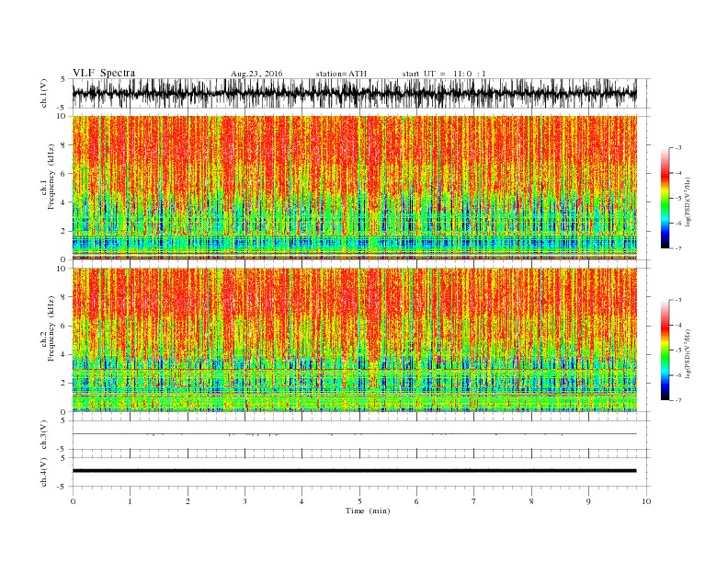Click the ch.1 PSD color scale bar
The width and height of the screenshot is (728, 563).
665,198
